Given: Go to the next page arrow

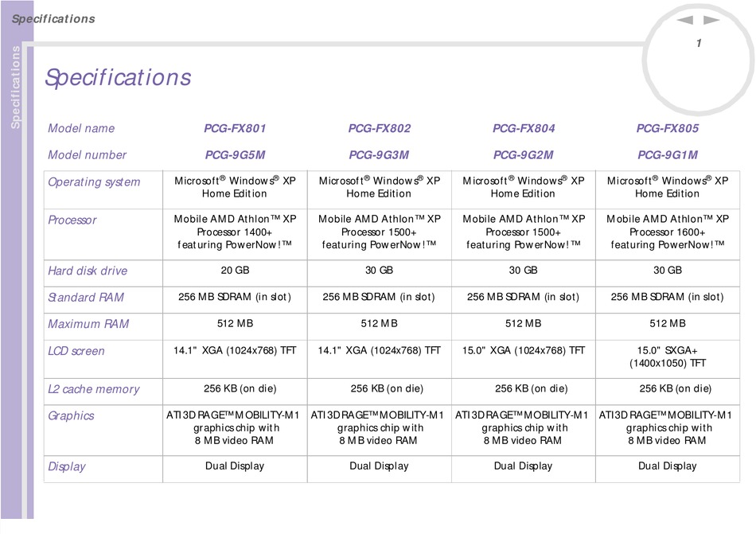Looking at the screenshot, I should pyautogui.click(x=711, y=20).
